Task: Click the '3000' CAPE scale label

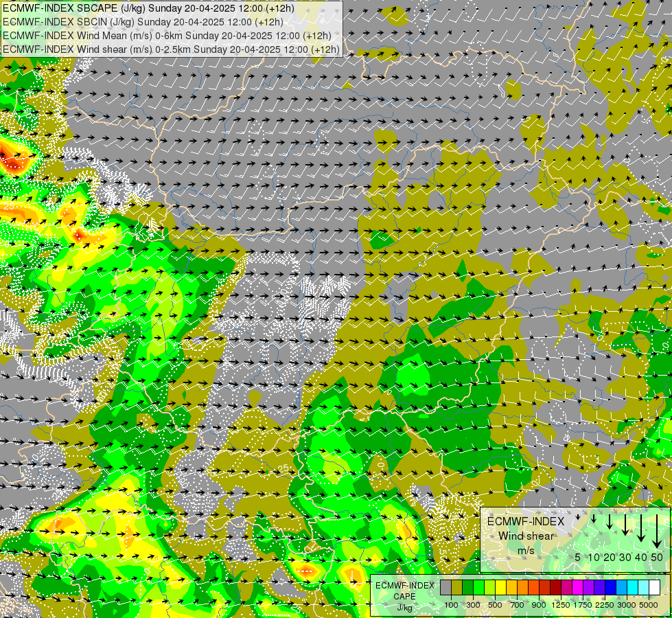Action: click(x=627, y=605)
